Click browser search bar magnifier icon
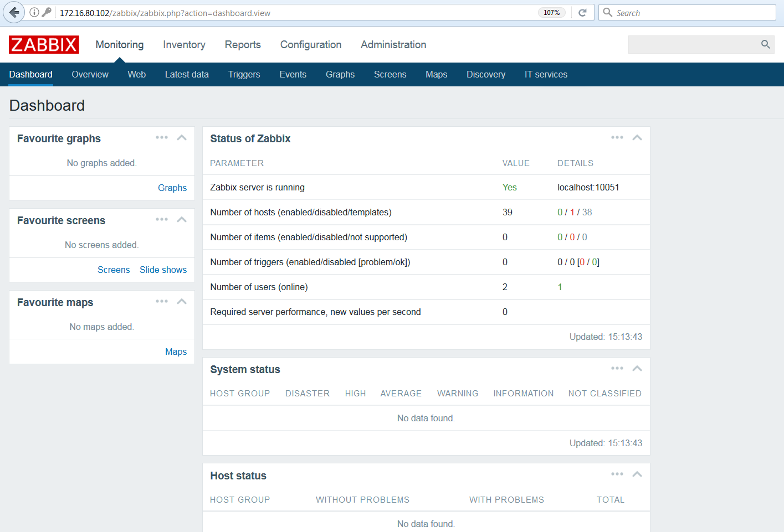This screenshot has width=784, height=532. (607, 12)
